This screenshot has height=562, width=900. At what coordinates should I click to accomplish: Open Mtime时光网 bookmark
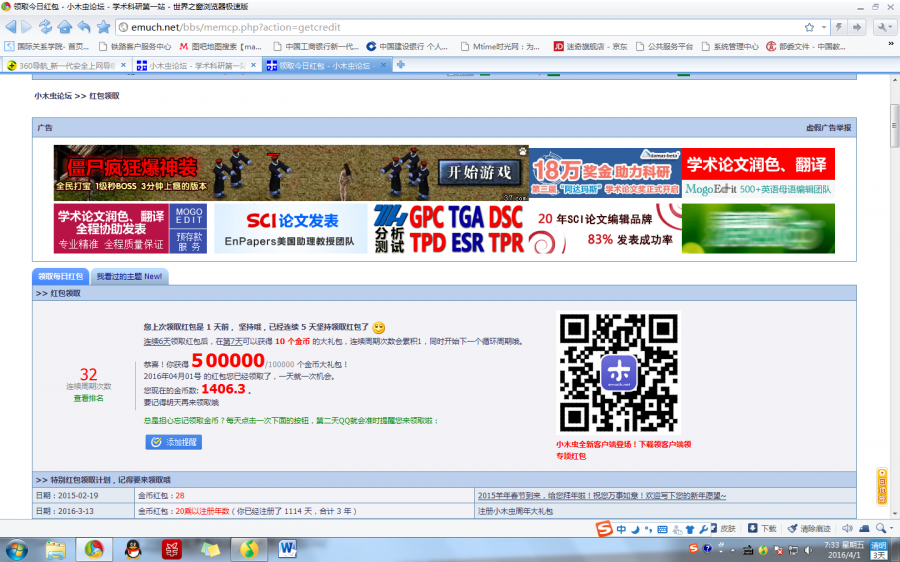pos(501,46)
